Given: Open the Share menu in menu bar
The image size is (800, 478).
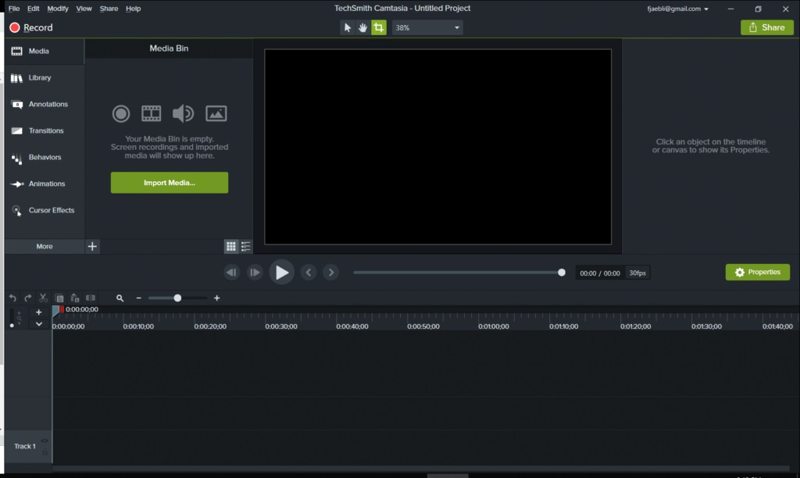Looking at the screenshot, I should tap(109, 9).
